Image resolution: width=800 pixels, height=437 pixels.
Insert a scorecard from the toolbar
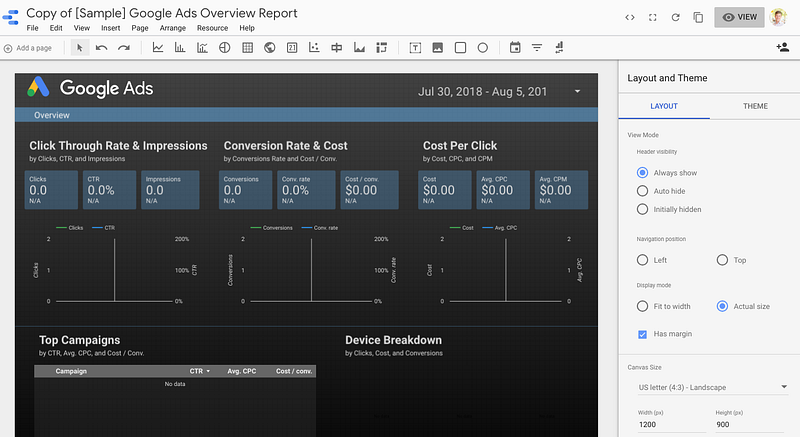(292, 47)
